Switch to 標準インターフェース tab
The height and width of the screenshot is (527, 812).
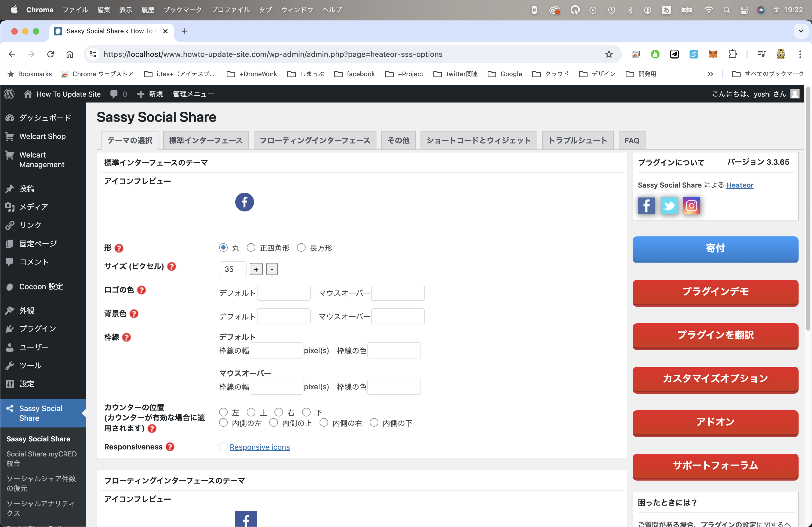[206, 140]
